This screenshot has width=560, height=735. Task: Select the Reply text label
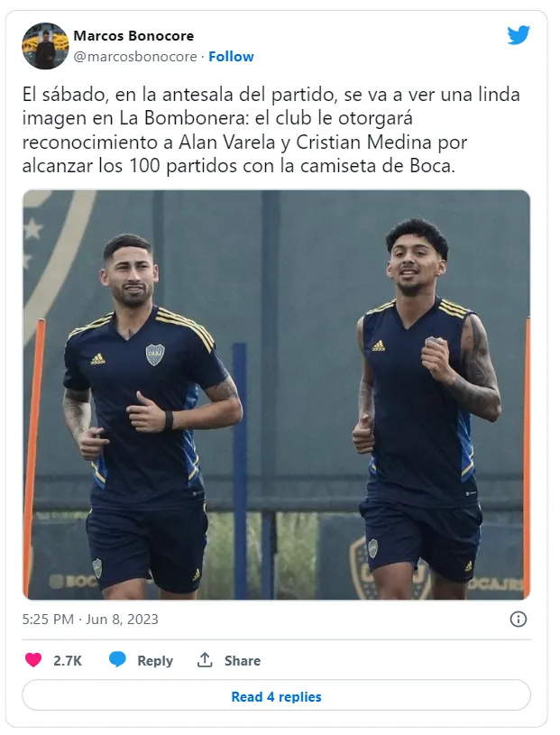(155, 660)
